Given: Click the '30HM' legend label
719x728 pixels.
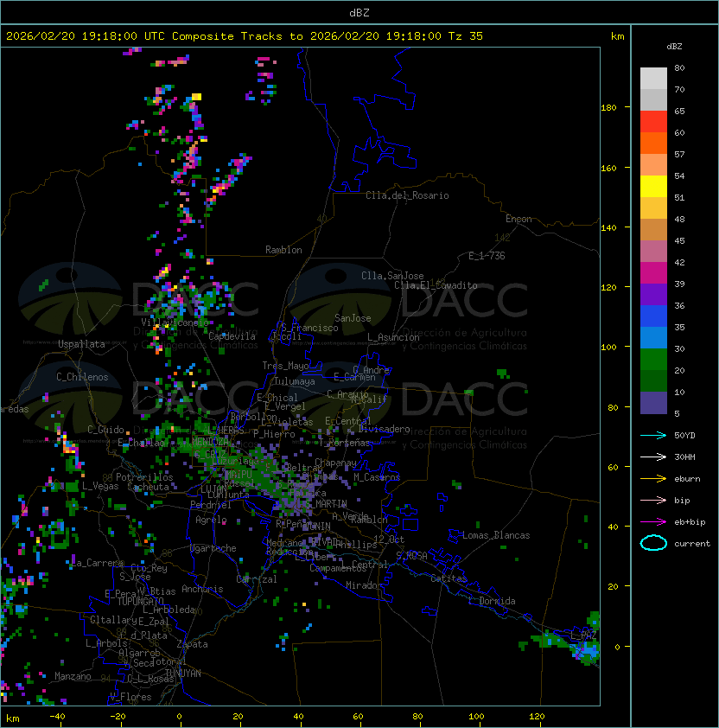Looking at the screenshot, I should tap(684, 457).
